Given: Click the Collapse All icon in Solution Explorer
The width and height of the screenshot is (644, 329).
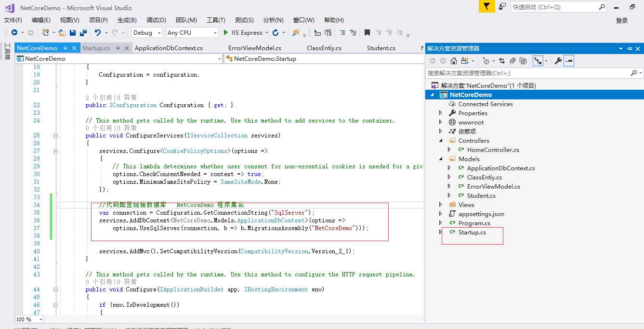Looking at the screenshot, I should (513, 61).
